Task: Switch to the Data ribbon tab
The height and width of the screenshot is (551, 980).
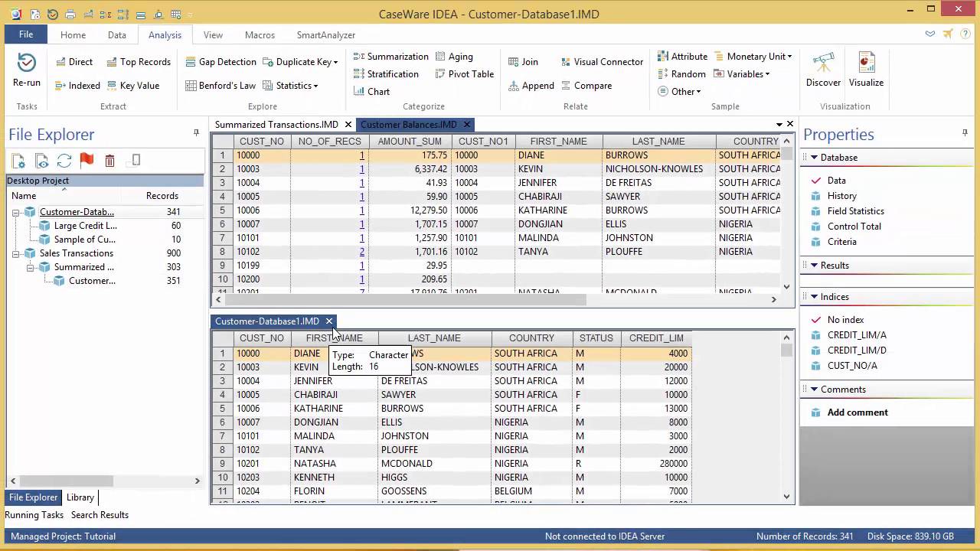Action: (x=117, y=35)
